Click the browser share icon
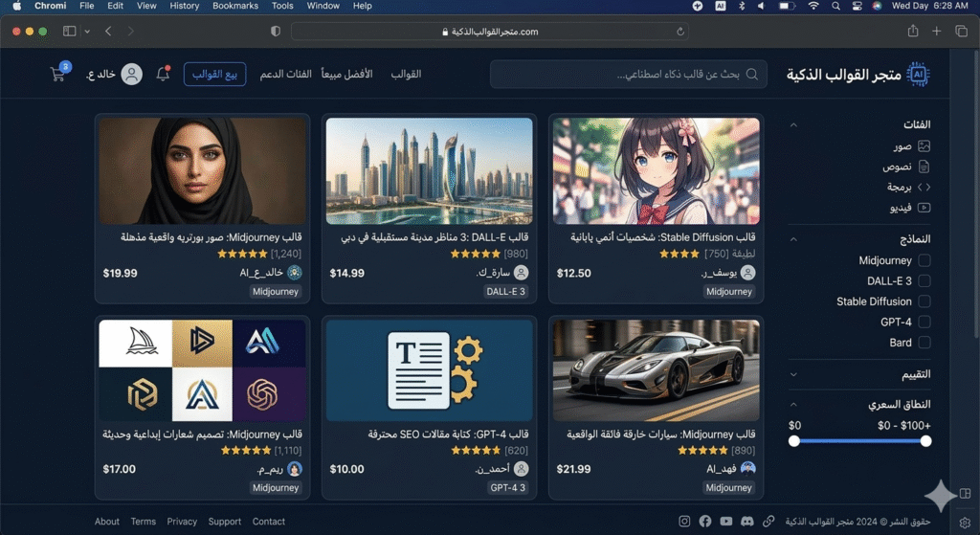This screenshot has height=535, width=980. coord(912,31)
